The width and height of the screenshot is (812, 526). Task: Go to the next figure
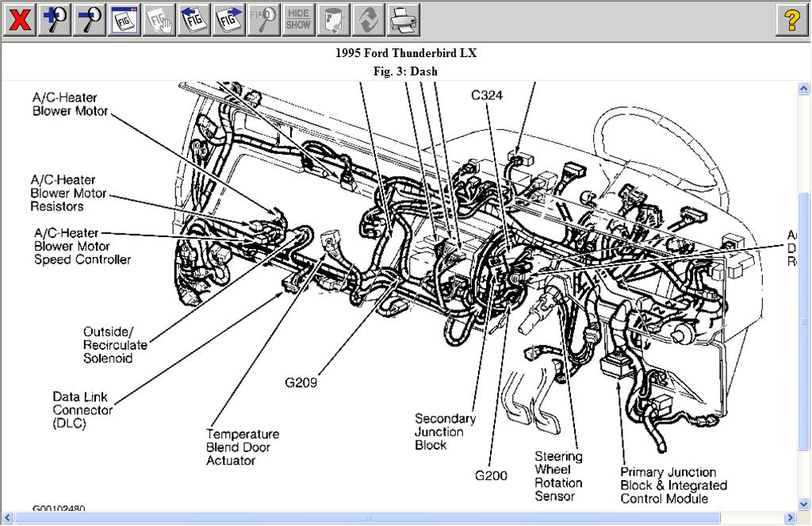[229, 20]
